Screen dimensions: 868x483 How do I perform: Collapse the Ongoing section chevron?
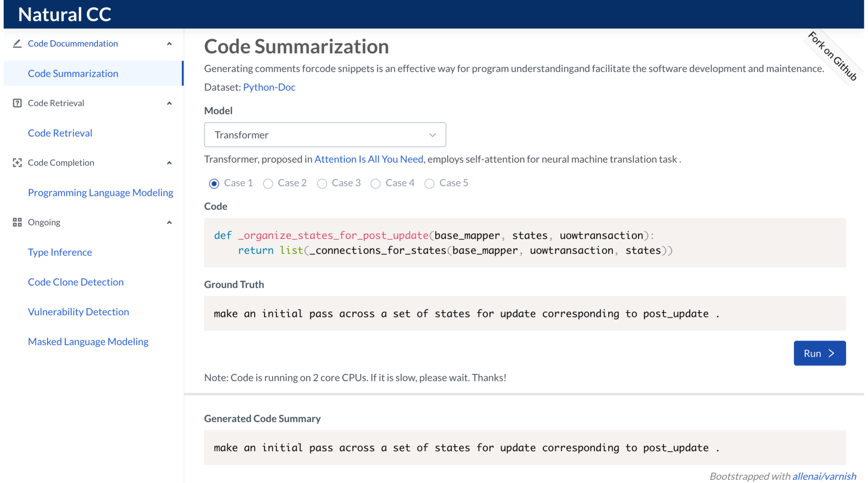pos(169,222)
